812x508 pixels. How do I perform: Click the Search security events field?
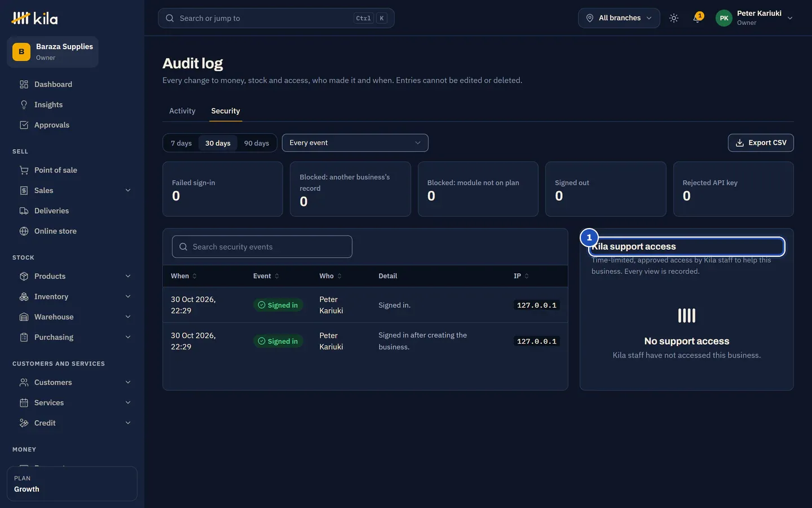[x=262, y=247]
